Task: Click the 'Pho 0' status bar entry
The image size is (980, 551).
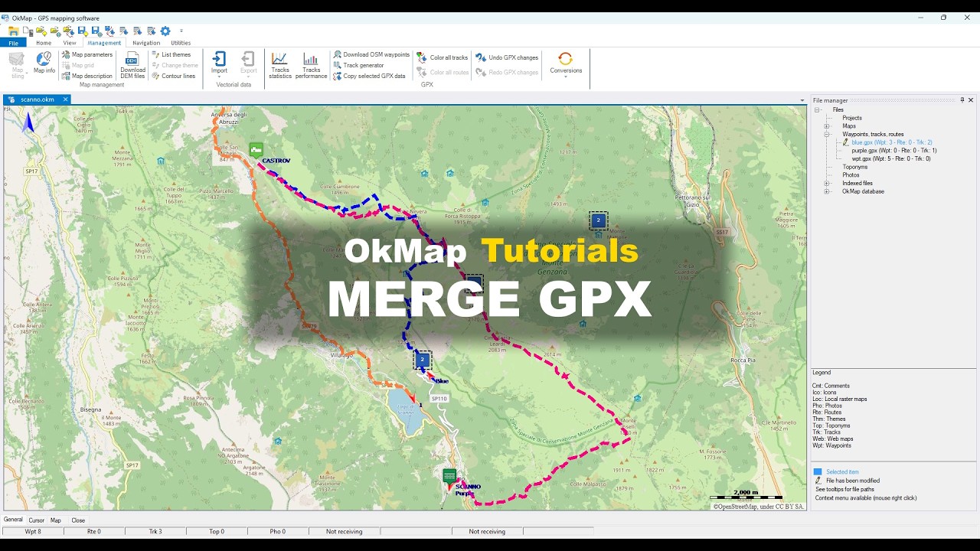Action: click(278, 531)
